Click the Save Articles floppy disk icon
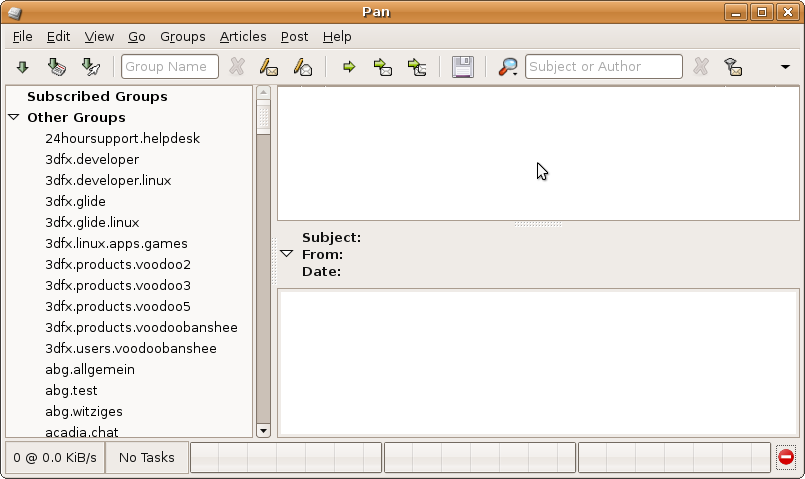Viewport: 805px width, 479px height. [x=462, y=67]
